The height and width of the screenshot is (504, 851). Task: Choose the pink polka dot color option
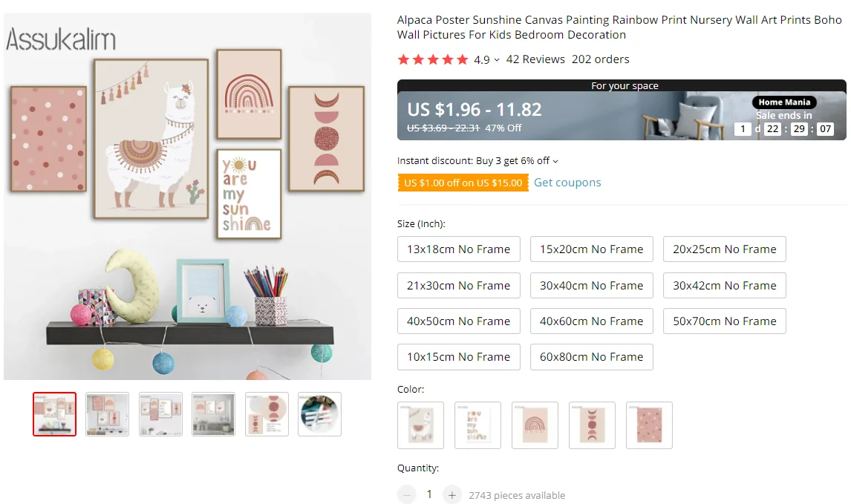pos(649,425)
